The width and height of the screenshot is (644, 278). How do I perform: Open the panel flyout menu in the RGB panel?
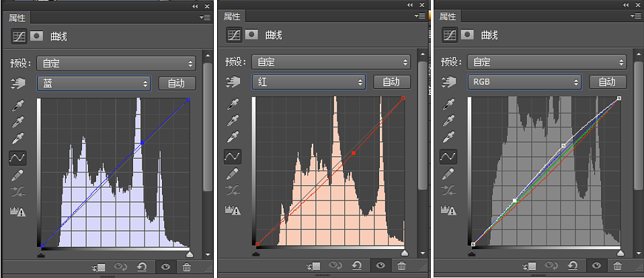click(635, 16)
